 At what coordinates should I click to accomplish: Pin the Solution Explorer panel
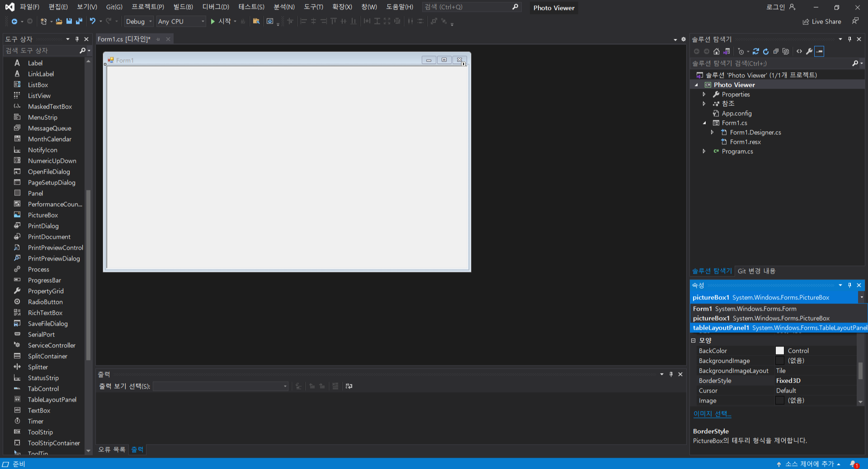849,39
